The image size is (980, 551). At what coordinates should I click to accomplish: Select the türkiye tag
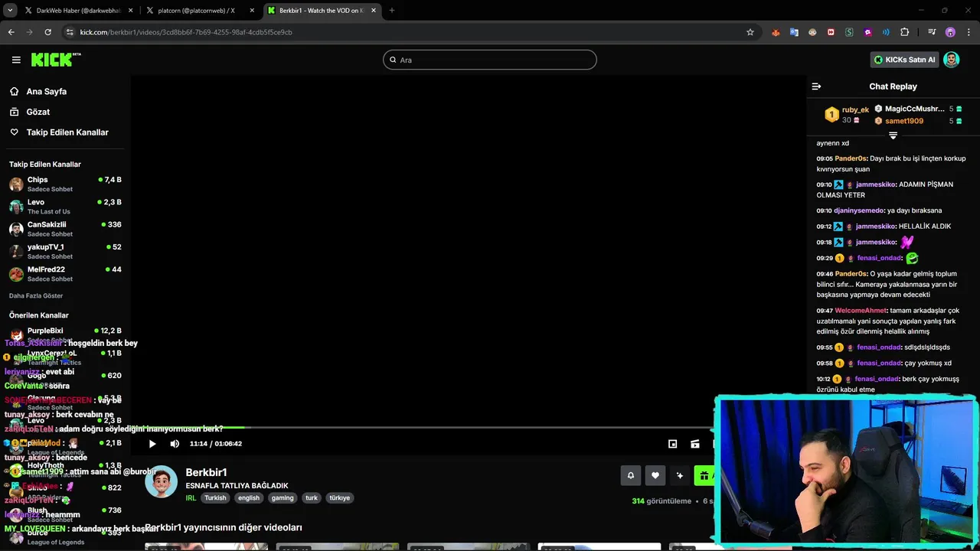point(339,497)
